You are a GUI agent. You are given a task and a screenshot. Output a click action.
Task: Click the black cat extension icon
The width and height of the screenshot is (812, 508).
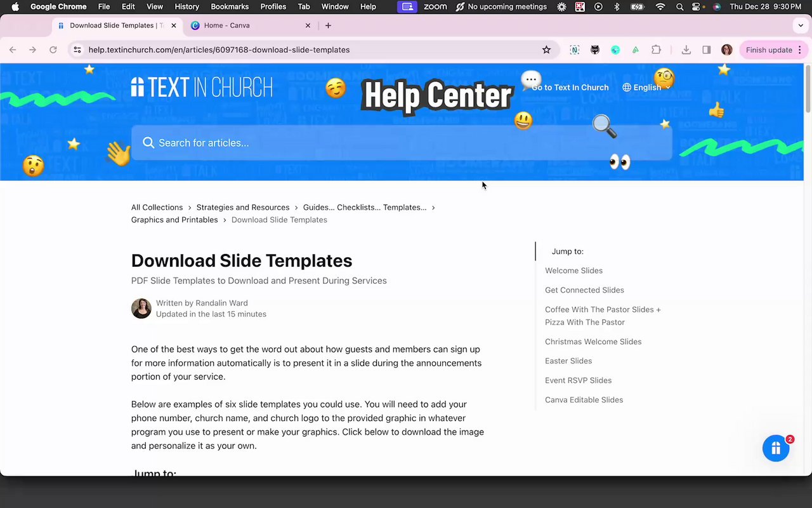pyautogui.click(x=595, y=50)
